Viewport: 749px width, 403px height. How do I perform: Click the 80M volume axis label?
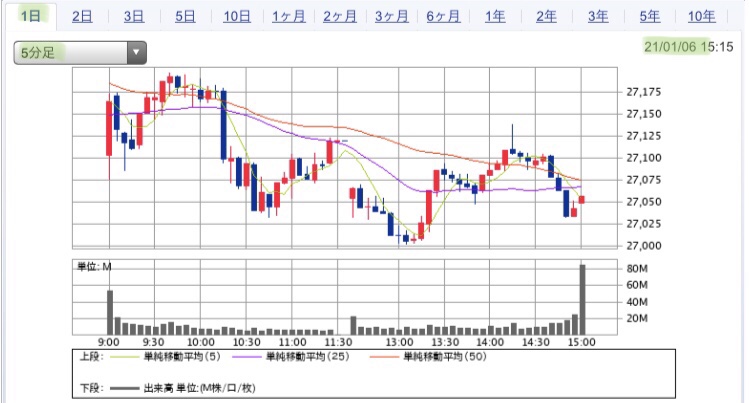(x=637, y=269)
